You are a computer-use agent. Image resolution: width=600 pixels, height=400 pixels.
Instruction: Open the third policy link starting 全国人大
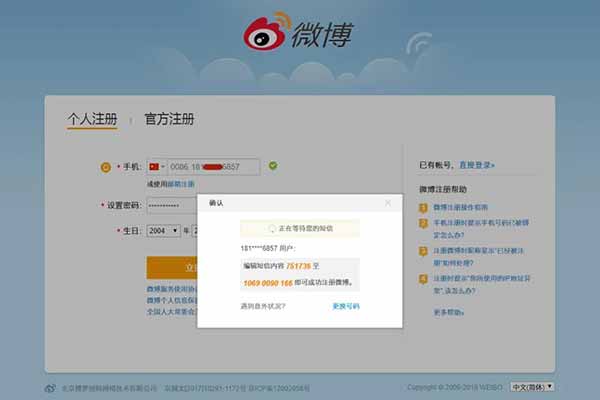coord(172,312)
